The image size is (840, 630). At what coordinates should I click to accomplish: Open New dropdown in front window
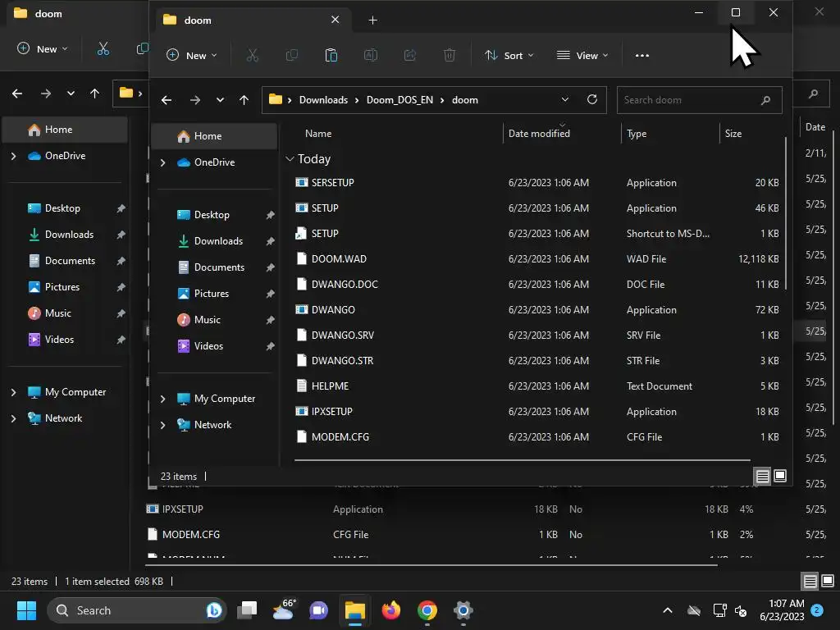tap(192, 55)
